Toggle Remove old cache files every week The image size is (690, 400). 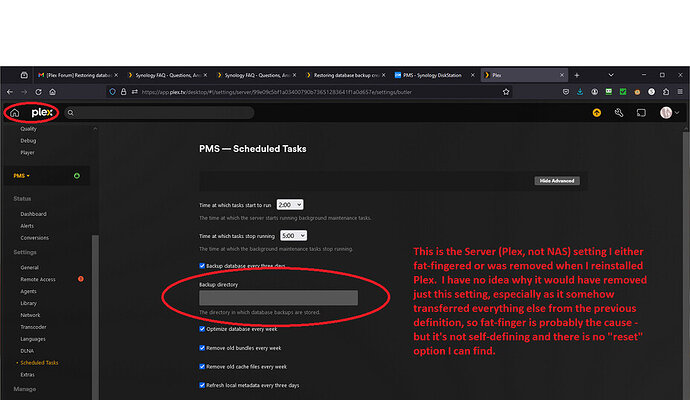click(x=202, y=366)
